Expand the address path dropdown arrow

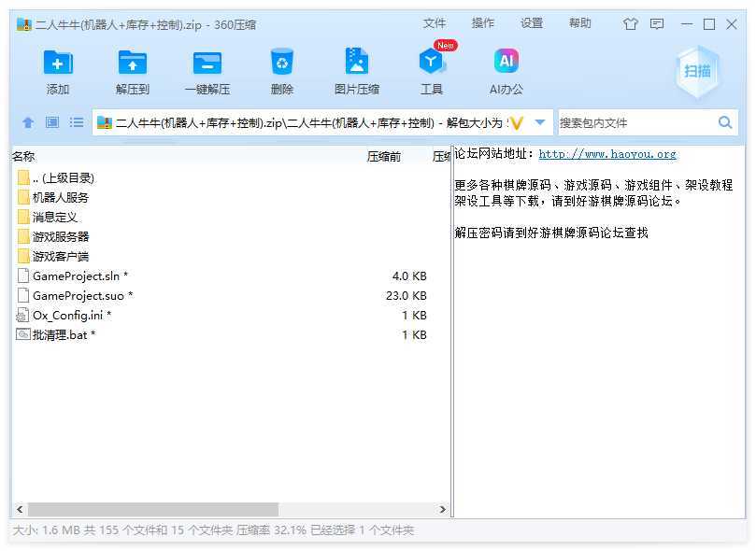click(x=540, y=122)
